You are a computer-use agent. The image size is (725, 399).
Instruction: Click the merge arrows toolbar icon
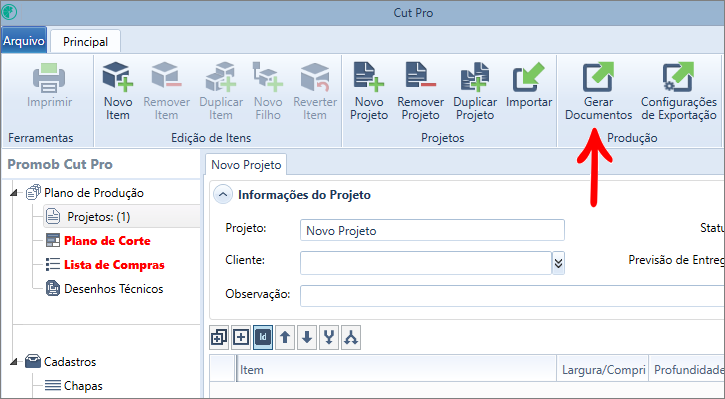point(329,338)
